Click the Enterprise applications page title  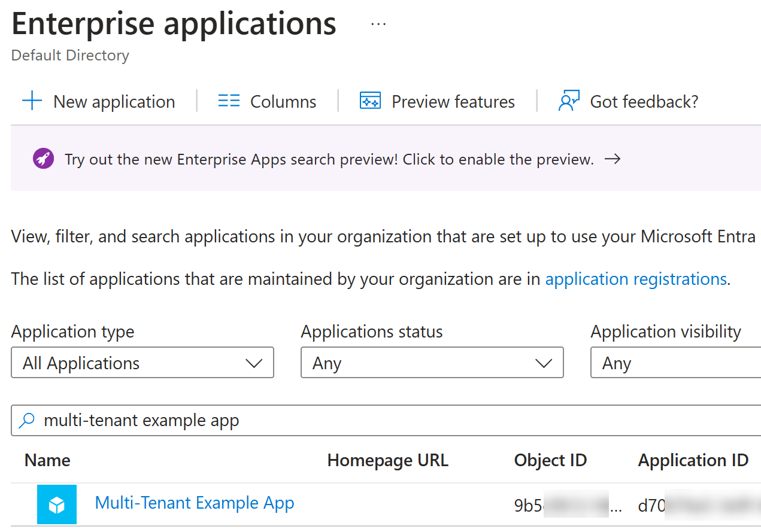coord(174,24)
